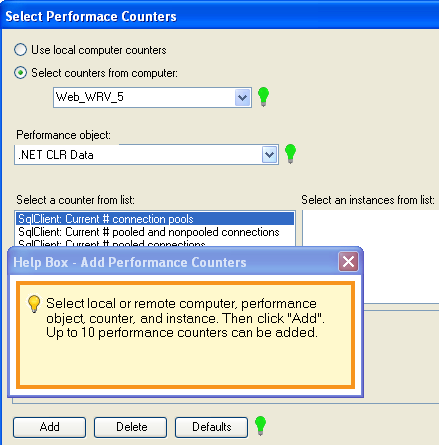
Task: Click the orange-bordered help message panel
Action: coord(185,335)
